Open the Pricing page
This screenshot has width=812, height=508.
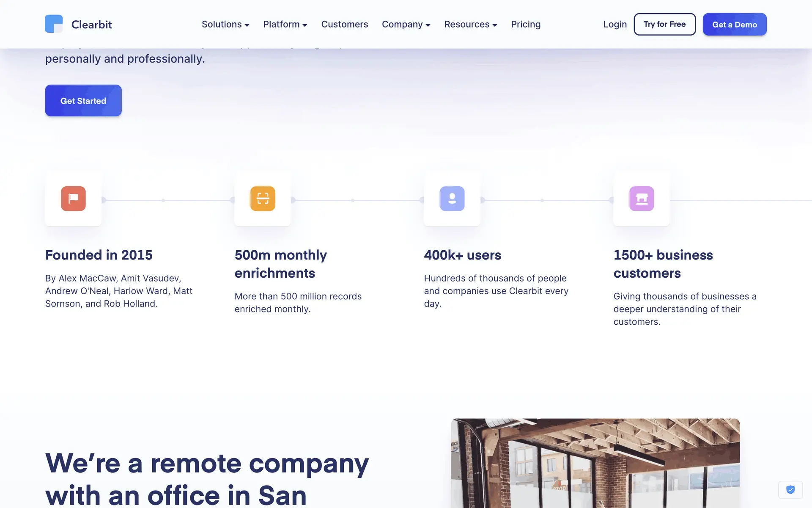[525, 25]
